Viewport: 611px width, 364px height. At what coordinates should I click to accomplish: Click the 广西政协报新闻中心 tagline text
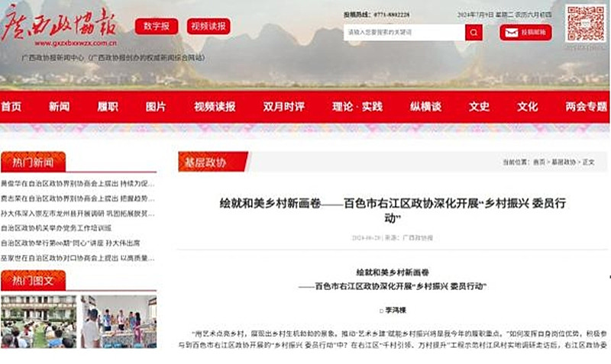pyautogui.click(x=113, y=58)
